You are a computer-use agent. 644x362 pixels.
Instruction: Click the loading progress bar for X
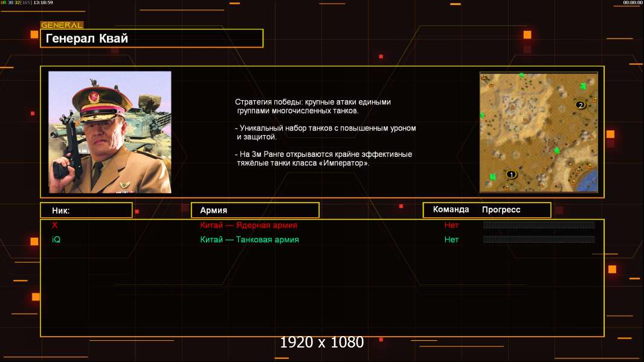(539, 224)
